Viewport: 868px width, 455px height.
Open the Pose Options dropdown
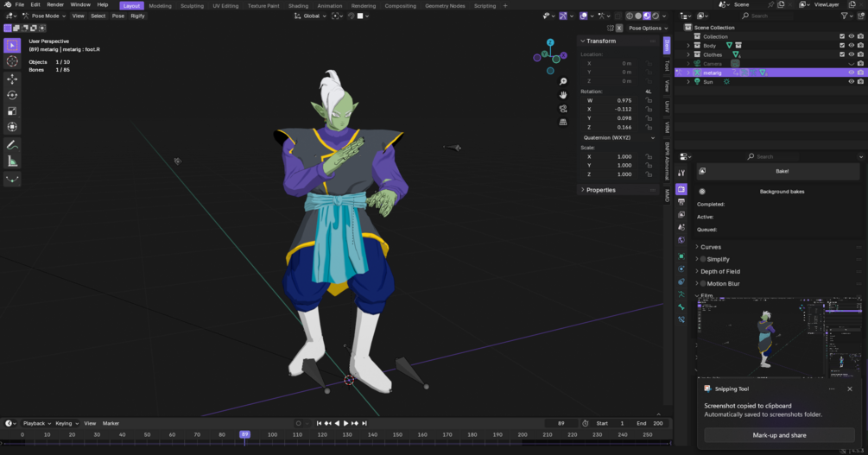click(648, 28)
